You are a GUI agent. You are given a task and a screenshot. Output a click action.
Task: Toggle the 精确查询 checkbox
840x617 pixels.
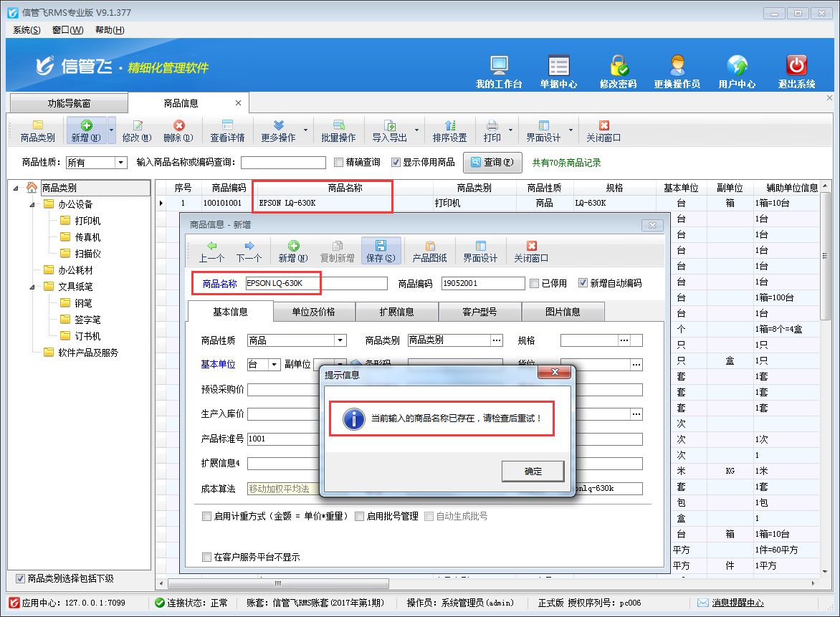click(340, 163)
